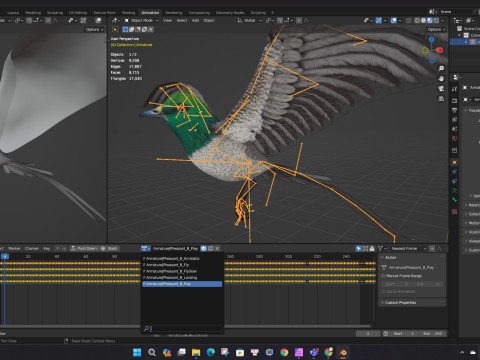Open File Explorer from the taskbar
This screenshot has width=480, height=360.
196,352
